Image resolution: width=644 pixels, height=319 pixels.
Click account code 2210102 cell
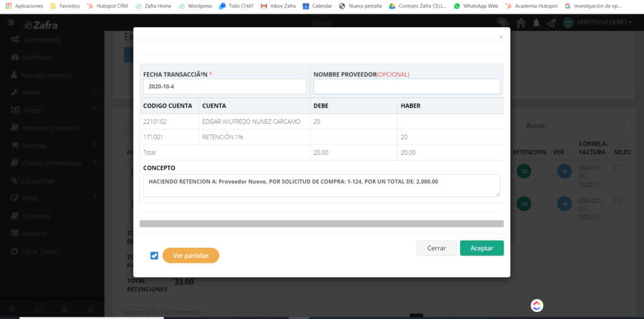pos(170,121)
